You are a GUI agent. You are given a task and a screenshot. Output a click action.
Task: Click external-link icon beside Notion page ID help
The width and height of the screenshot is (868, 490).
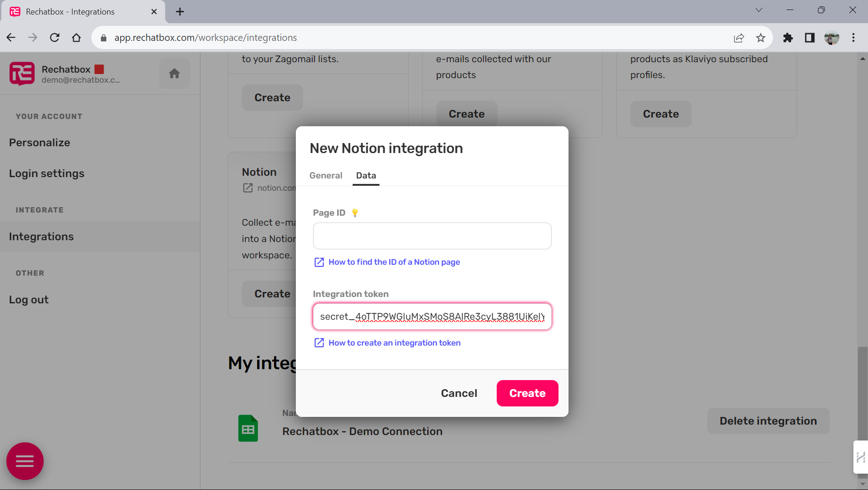tap(319, 262)
